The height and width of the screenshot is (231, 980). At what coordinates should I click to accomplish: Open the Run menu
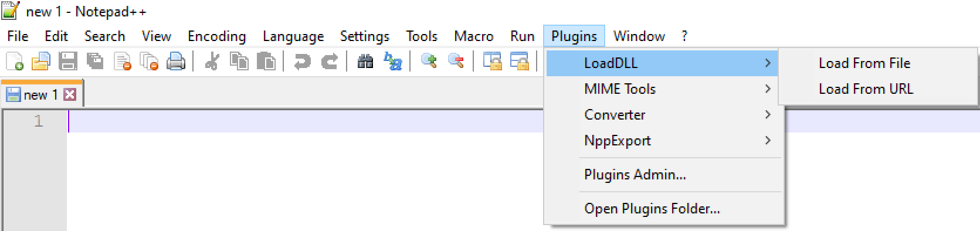[x=522, y=36]
